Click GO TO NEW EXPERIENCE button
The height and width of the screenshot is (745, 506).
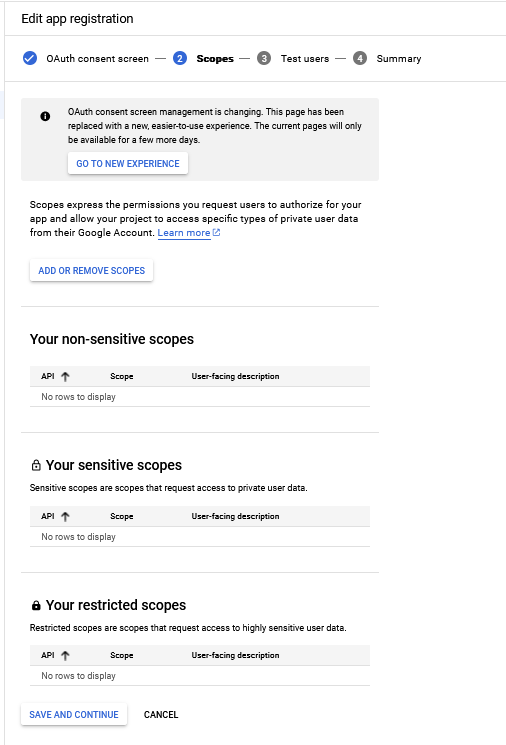[128, 163]
